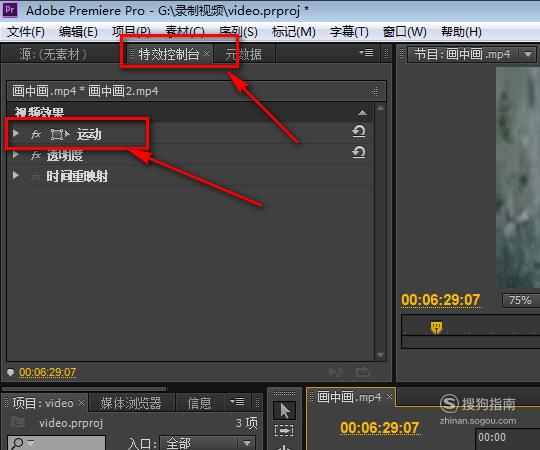Open the project panel flyout menu
The image size is (540, 450).
237,401
